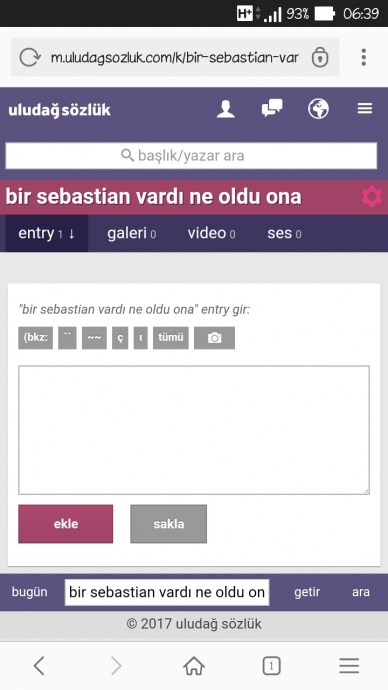Insert image using the camera button
The height and width of the screenshot is (690, 388).
click(214, 338)
